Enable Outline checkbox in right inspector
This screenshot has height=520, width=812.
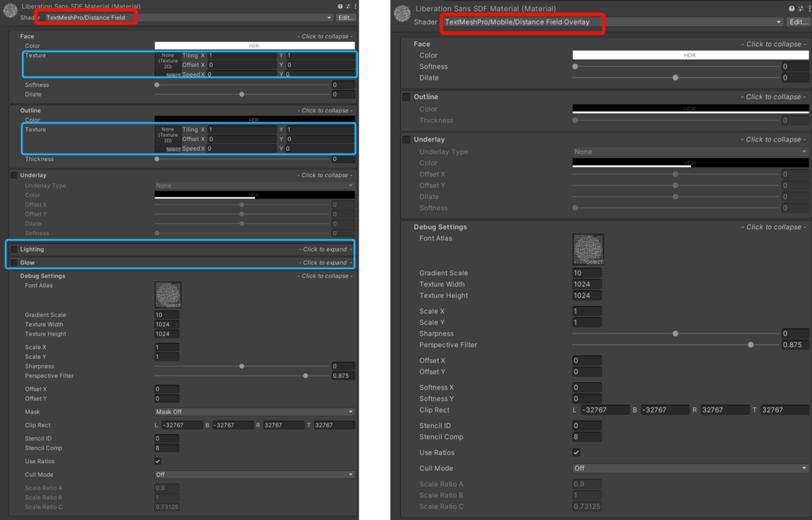coord(406,97)
